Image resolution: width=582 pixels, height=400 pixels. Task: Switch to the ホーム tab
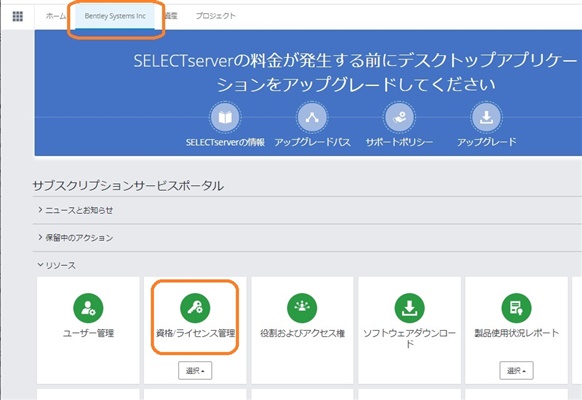(x=56, y=16)
